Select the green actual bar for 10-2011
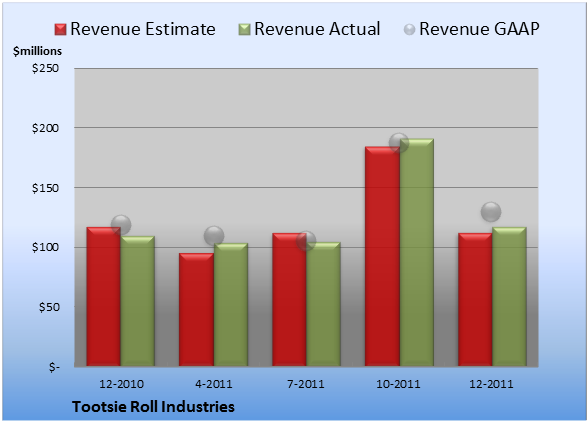Screen dimensions: 588x422 (x=416, y=252)
